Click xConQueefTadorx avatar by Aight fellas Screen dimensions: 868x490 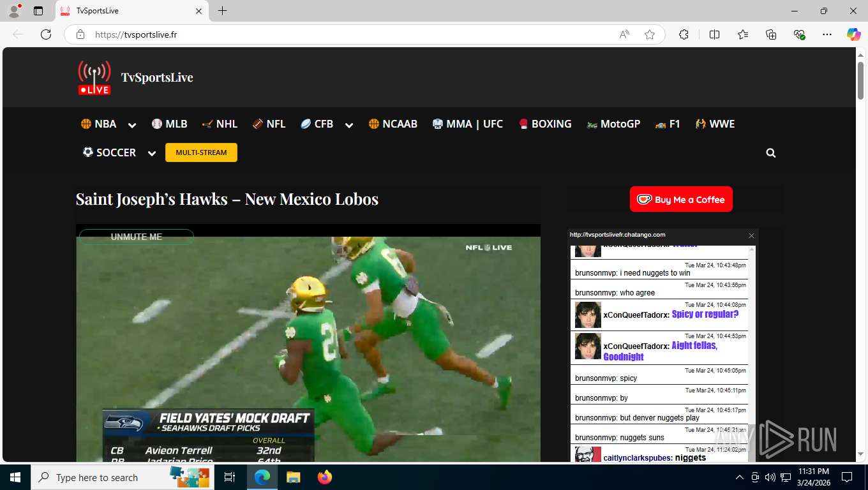coord(588,346)
